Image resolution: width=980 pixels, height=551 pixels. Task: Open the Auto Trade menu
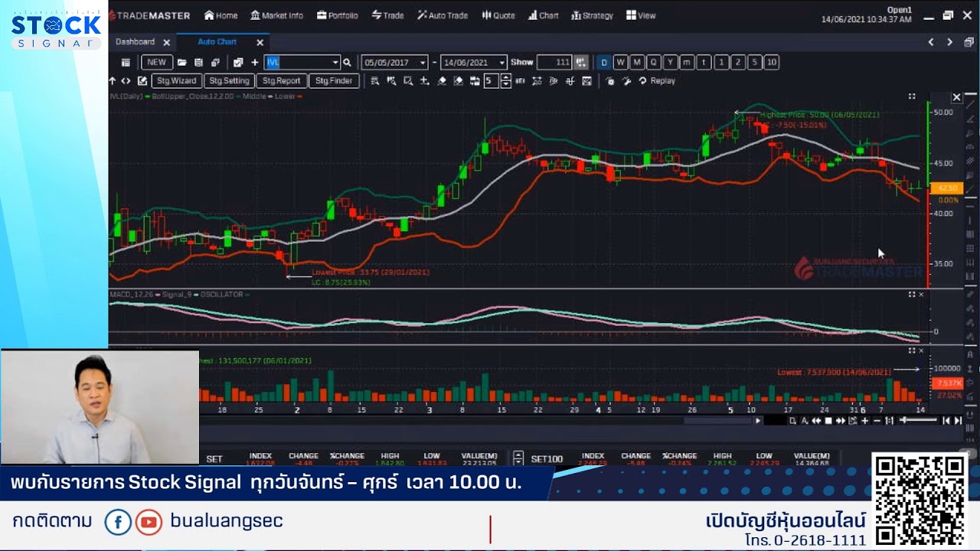tap(442, 15)
